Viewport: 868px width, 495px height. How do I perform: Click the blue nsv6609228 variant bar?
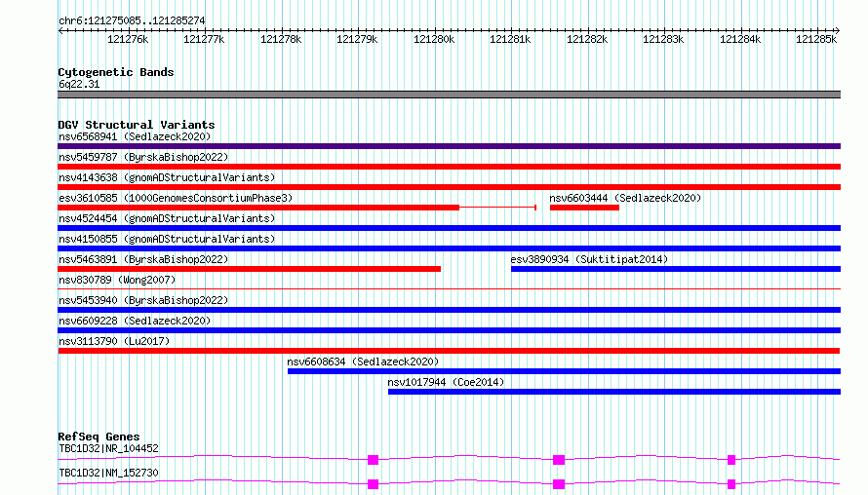click(449, 330)
